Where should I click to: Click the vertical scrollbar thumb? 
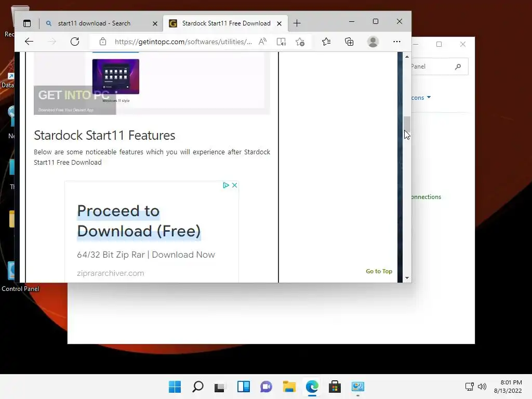(x=407, y=124)
